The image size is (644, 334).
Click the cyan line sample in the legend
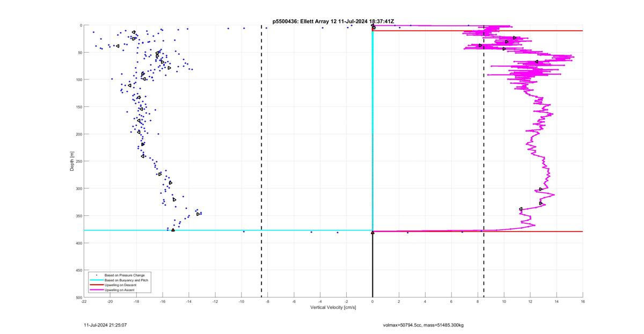click(97, 280)
